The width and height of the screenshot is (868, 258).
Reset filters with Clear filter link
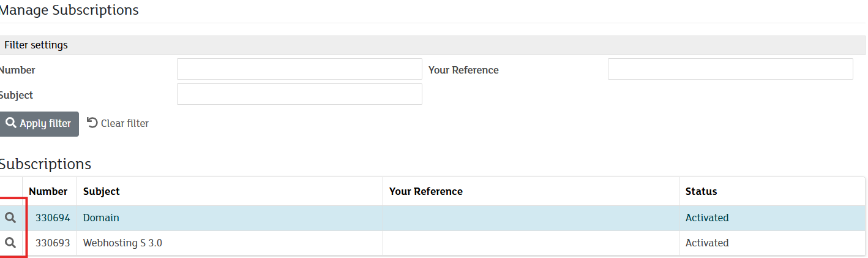pos(118,123)
